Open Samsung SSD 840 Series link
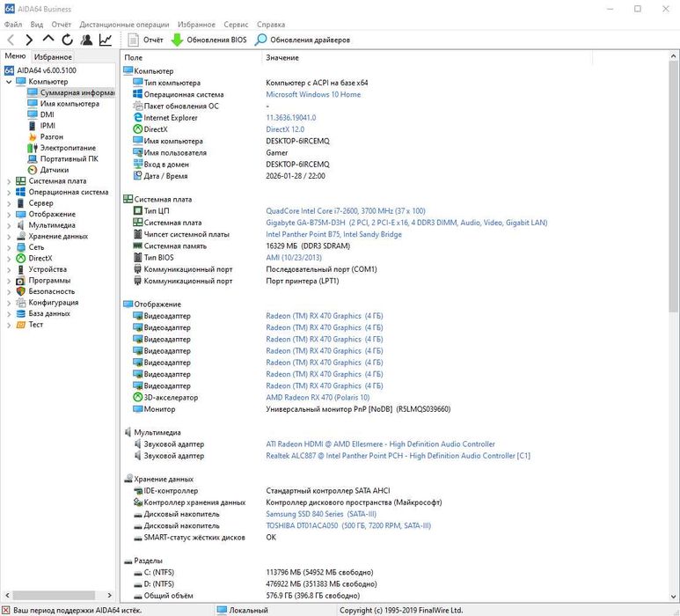 321,514
